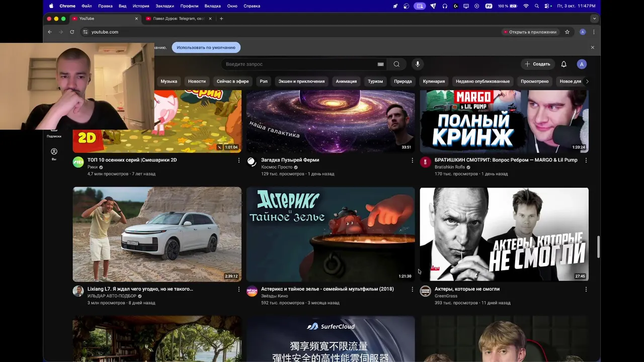Viewport: 644px width, 362px height.
Task: Play the Актеры которые не смогли thumbnail
Action: click(x=504, y=234)
